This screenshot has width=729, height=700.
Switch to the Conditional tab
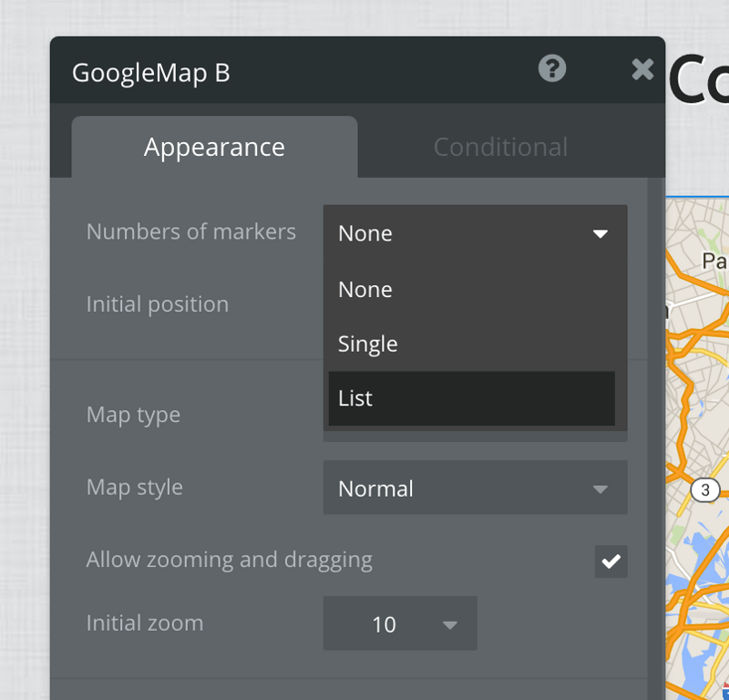coord(500,146)
